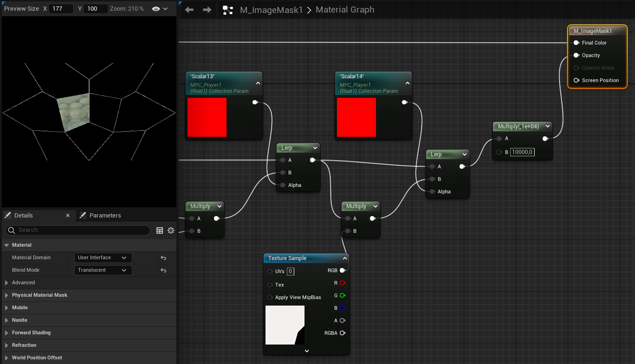The image size is (635, 364).
Task: Click the Texture Sample R output pin
Action: pyautogui.click(x=342, y=283)
